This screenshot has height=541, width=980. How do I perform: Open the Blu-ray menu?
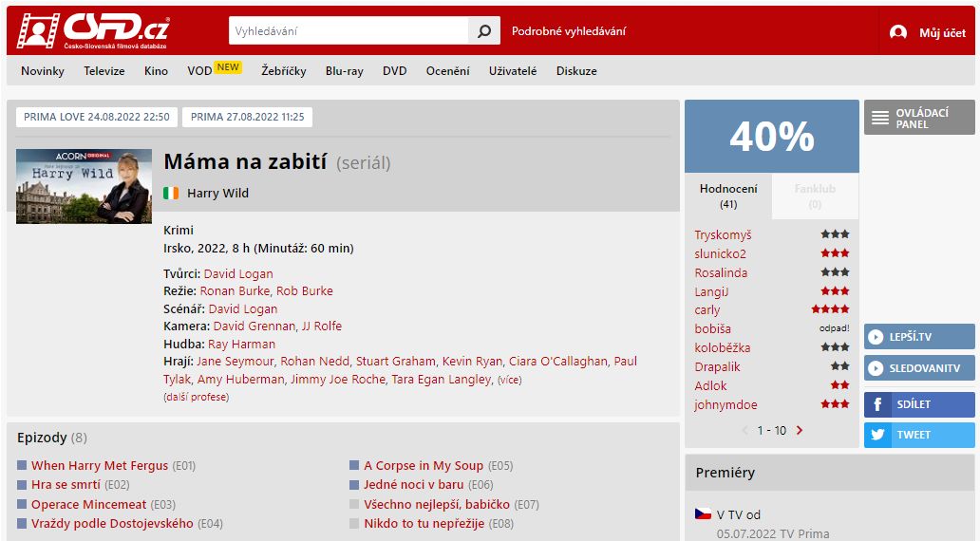(x=345, y=71)
